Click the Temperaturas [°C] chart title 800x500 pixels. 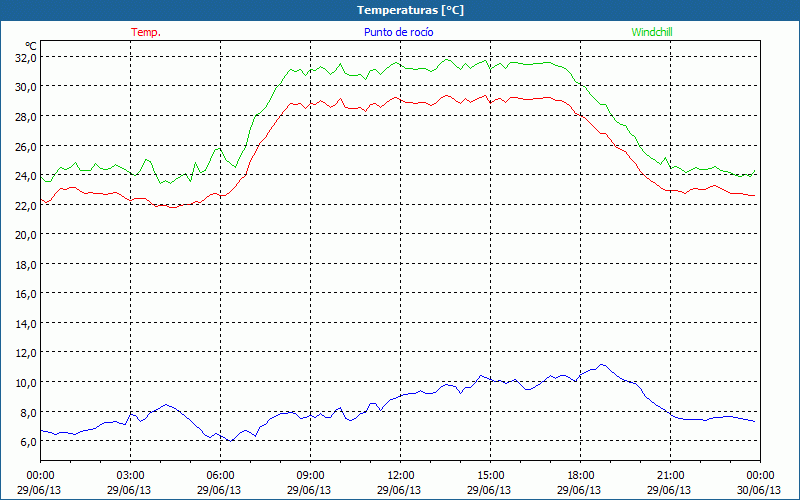coord(410,10)
